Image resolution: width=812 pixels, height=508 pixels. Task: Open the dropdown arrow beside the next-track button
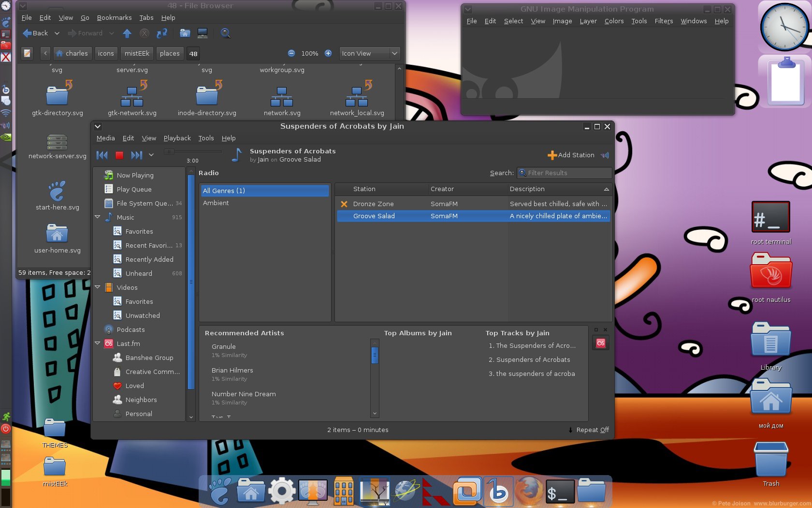click(x=151, y=155)
